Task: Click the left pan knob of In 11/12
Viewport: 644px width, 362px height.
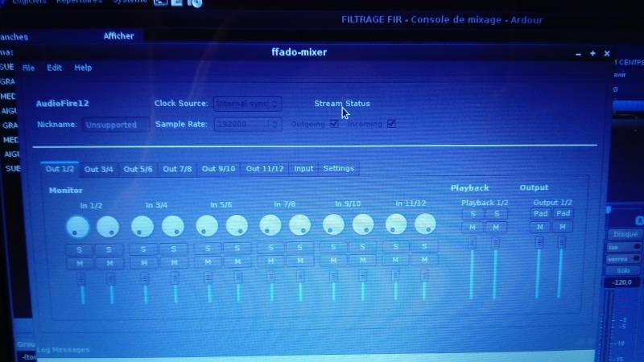Action: (396, 224)
